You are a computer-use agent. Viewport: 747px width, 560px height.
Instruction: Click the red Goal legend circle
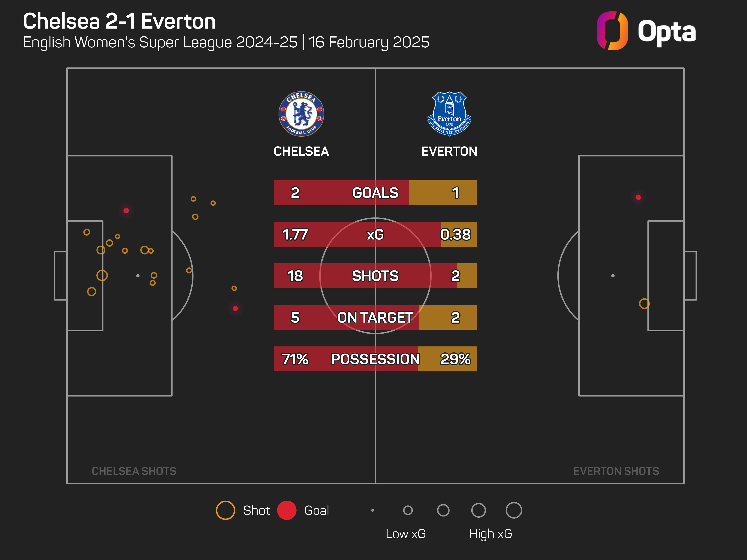tap(286, 510)
